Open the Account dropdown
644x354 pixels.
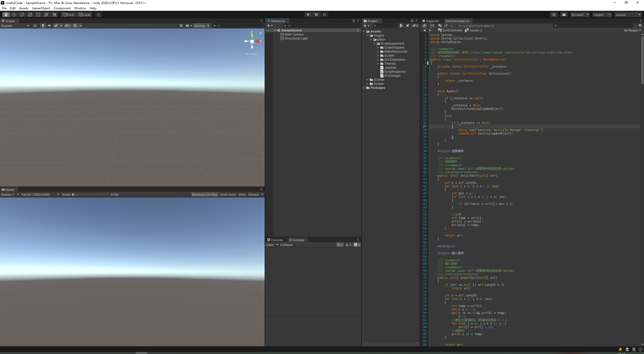580,15
